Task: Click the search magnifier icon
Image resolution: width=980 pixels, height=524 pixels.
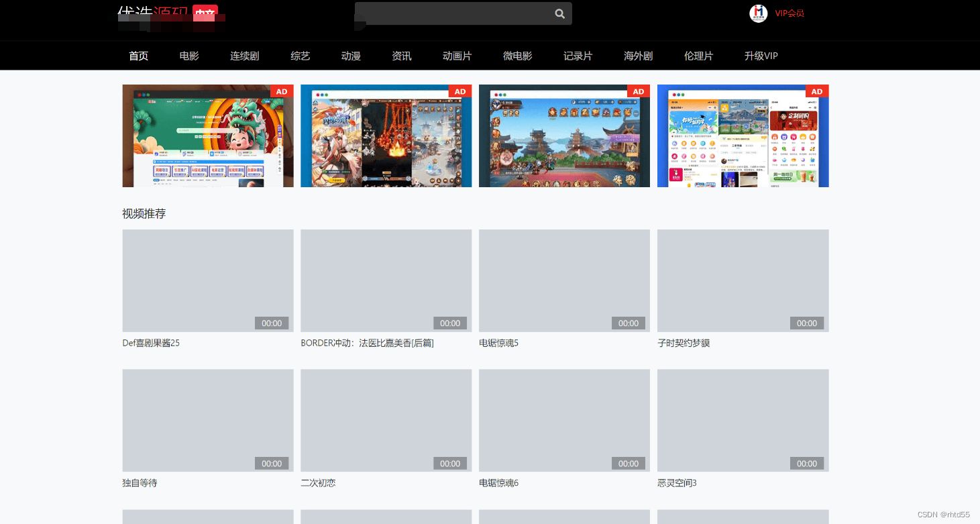Action: point(559,13)
